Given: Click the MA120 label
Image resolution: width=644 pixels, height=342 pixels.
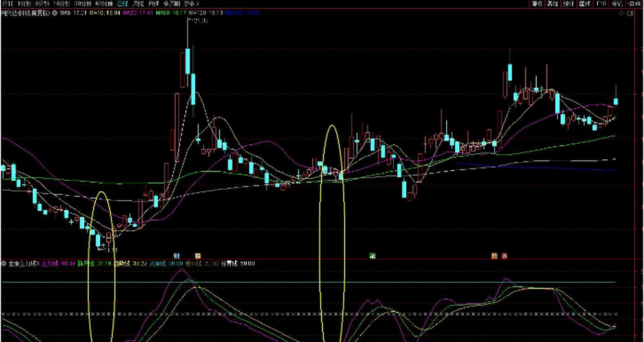Looking at the screenshot, I should point(205,13).
